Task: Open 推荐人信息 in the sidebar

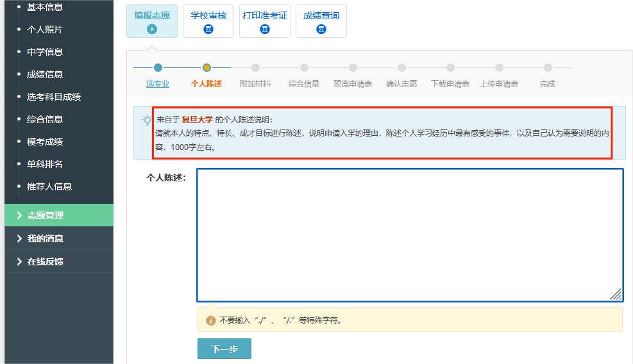Action: (x=49, y=186)
